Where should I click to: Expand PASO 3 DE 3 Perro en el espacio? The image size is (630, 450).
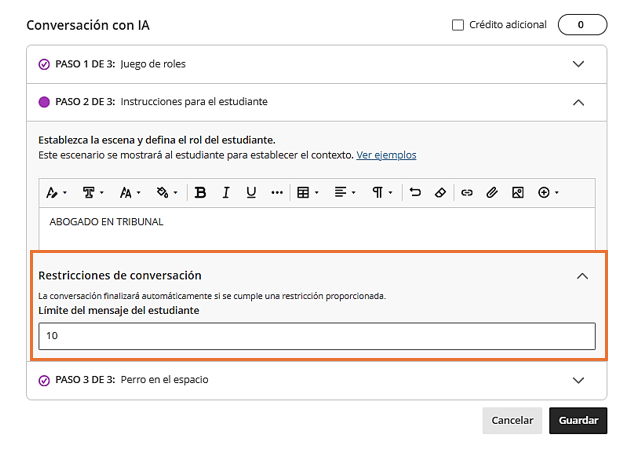click(577, 380)
